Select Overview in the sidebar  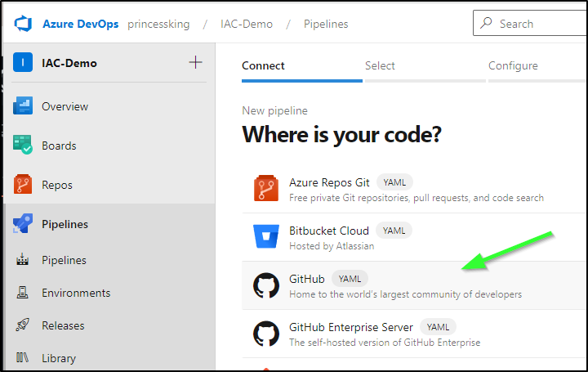[x=65, y=106]
